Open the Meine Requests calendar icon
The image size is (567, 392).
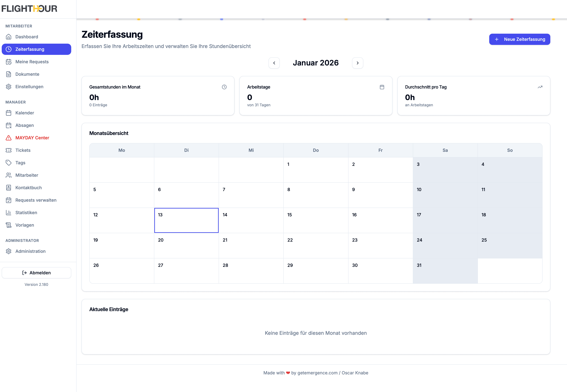tap(9, 62)
